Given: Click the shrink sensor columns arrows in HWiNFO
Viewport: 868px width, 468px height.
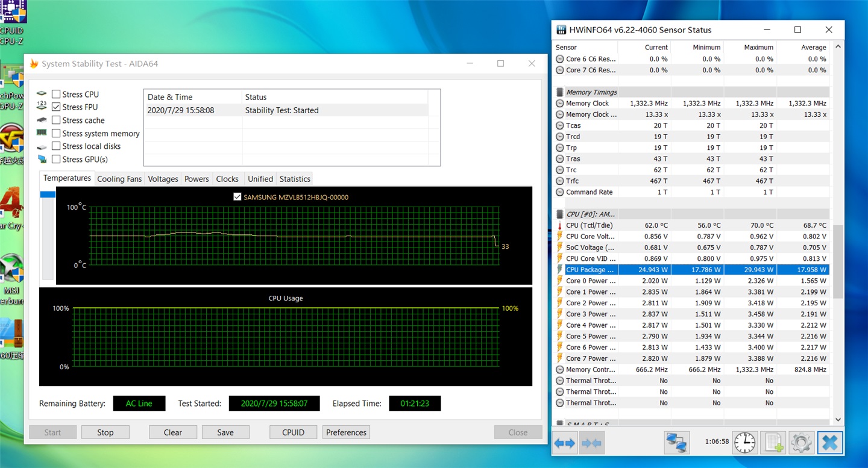Looking at the screenshot, I should (x=591, y=443).
